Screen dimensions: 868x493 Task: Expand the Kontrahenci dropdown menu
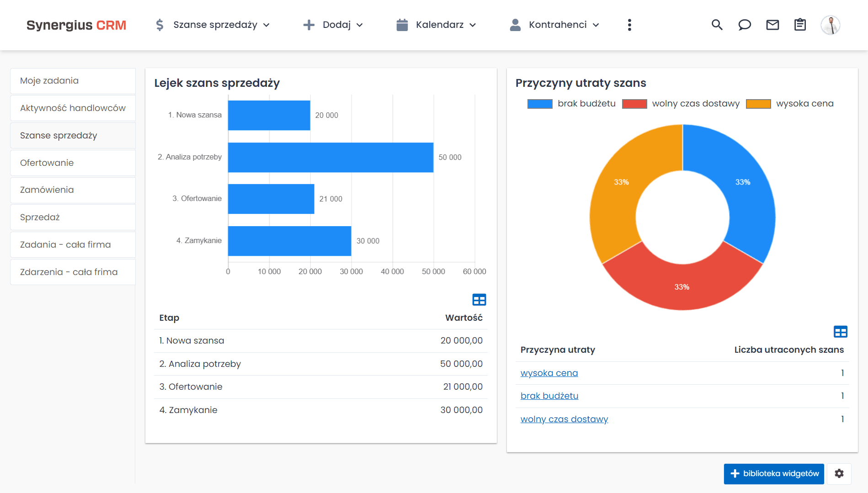(554, 25)
